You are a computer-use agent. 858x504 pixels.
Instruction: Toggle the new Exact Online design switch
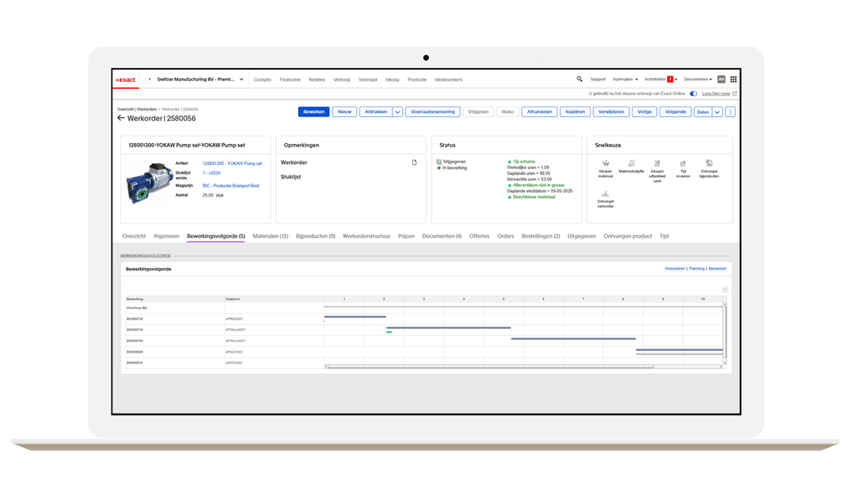click(x=693, y=94)
